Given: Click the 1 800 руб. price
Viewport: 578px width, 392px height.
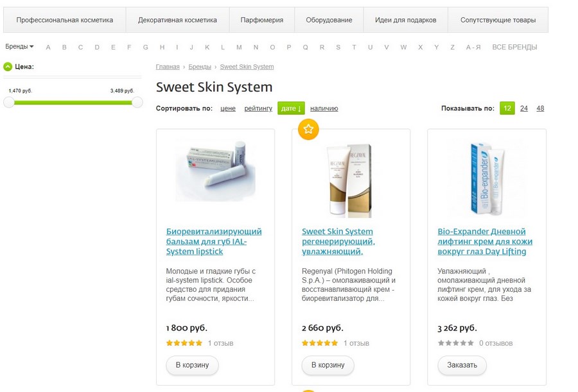Looking at the screenshot, I should 186,328.
